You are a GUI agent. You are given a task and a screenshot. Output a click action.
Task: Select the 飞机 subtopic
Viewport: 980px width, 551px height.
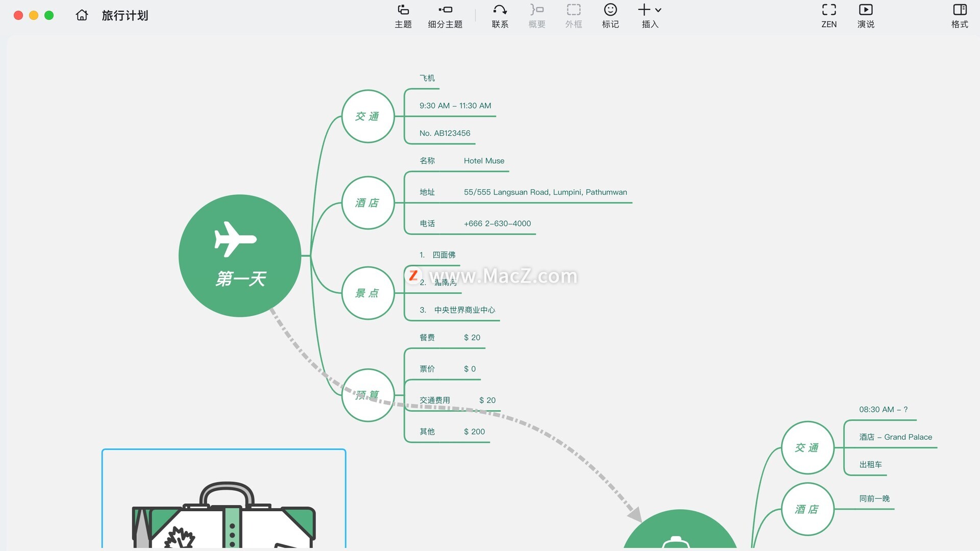(x=427, y=78)
